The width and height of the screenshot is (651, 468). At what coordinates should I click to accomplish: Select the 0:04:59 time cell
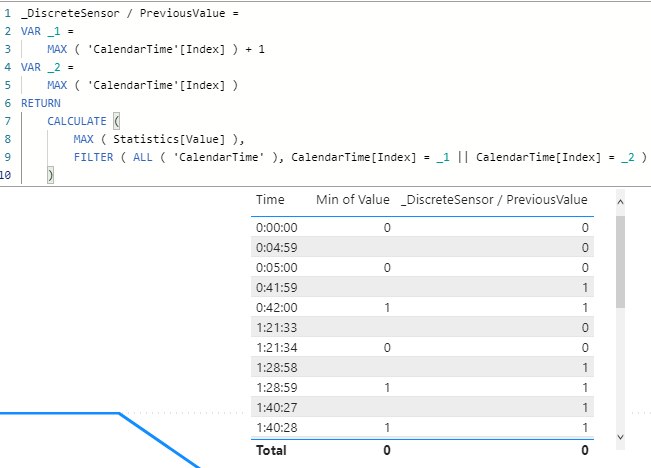pos(277,247)
